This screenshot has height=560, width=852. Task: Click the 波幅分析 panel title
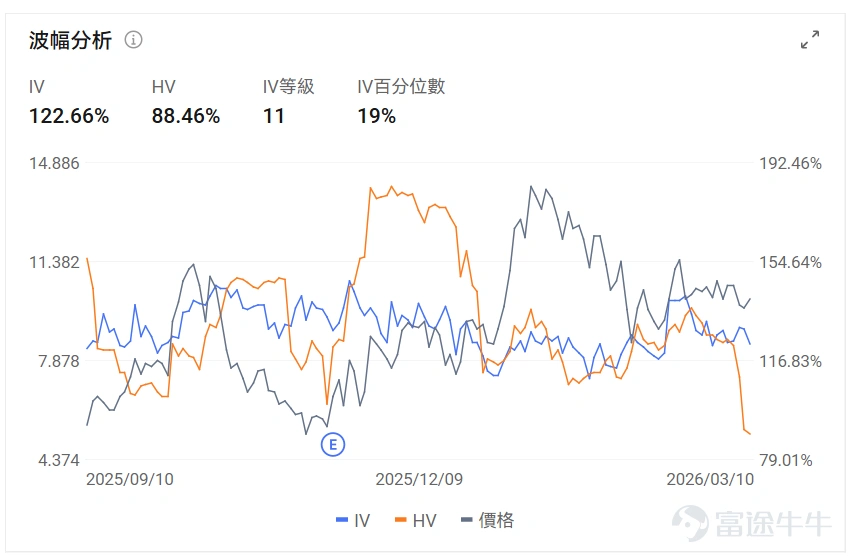pos(71,40)
